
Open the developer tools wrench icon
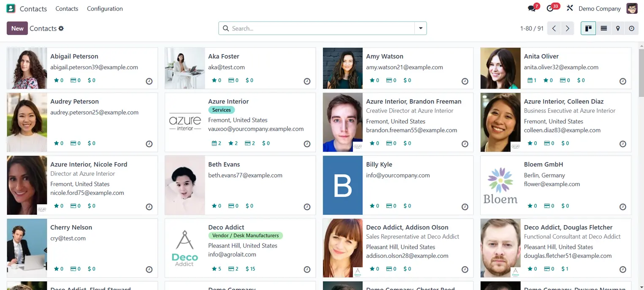coord(570,8)
